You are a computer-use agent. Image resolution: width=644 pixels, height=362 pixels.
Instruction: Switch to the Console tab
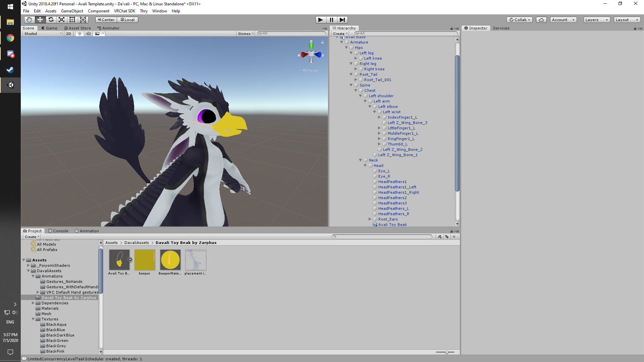pyautogui.click(x=58, y=231)
